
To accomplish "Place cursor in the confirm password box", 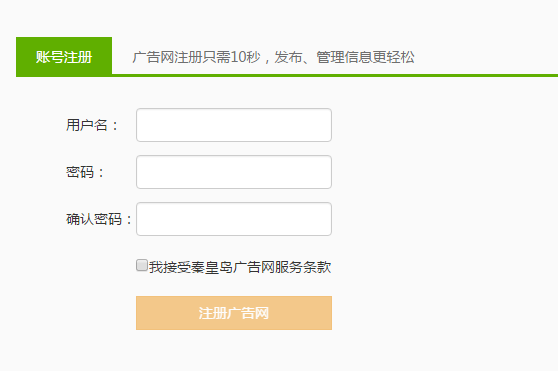I will click(x=234, y=219).
